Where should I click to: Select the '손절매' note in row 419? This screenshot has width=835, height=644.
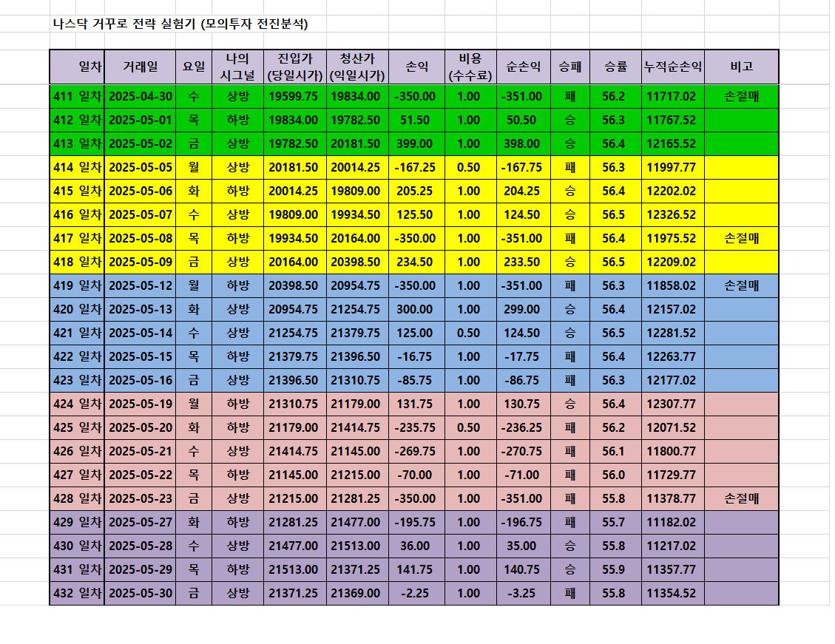741,286
